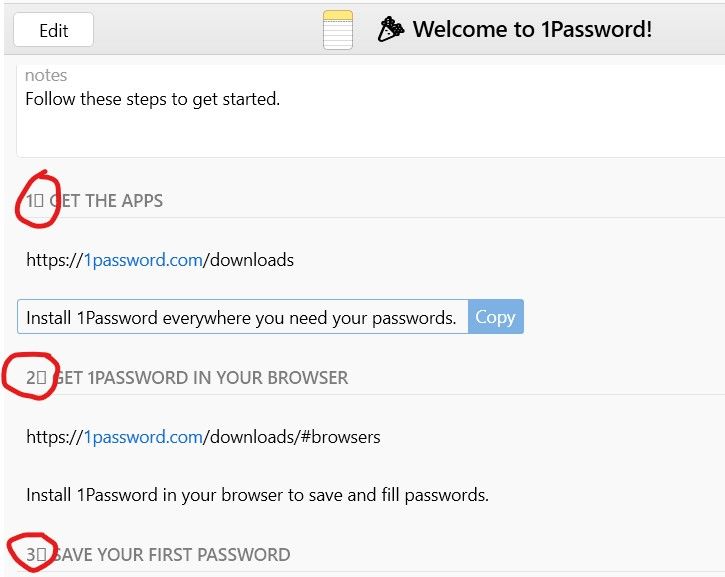The width and height of the screenshot is (725, 577).
Task: Click the party popper emoji in title
Action: pyautogui.click(x=391, y=30)
